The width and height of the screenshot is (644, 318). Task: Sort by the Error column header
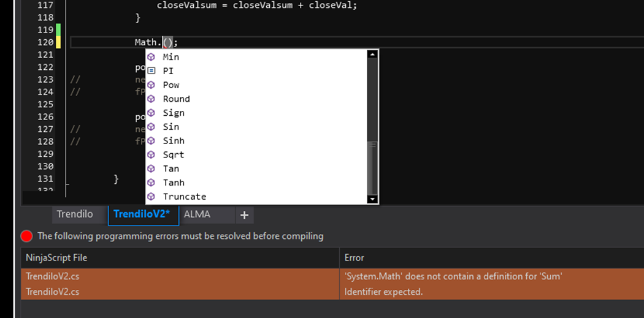point(355,258)
